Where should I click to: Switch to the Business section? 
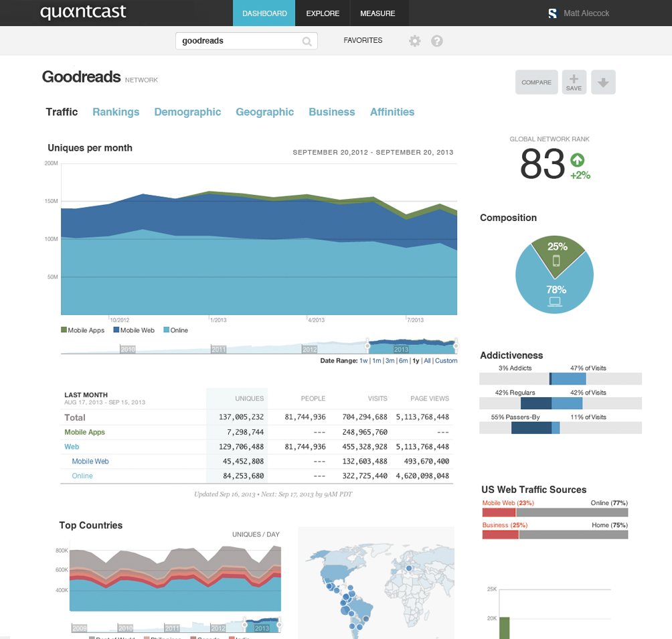click(332, 112)
